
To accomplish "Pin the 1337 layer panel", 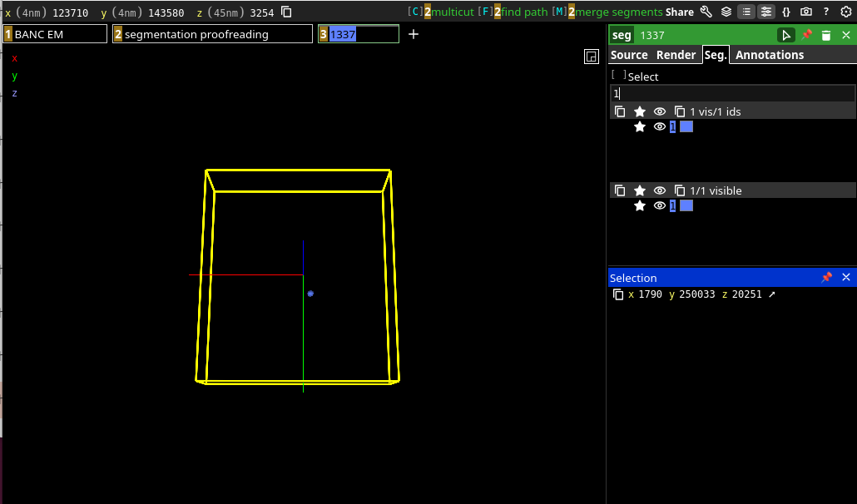I will (807, 35).
